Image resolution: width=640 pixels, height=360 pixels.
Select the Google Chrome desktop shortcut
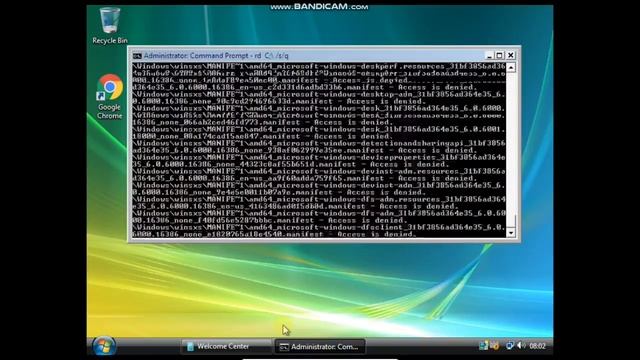click(109, 97)
